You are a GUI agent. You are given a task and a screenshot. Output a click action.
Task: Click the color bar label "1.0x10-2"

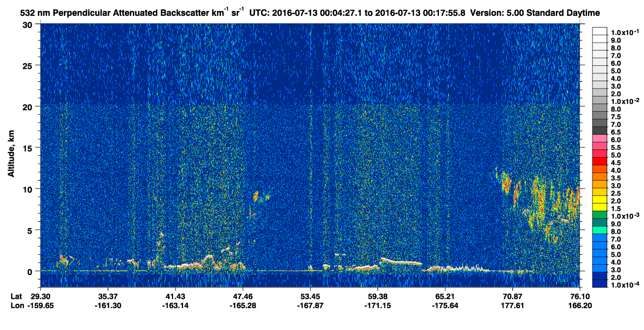tap(625, 101)
